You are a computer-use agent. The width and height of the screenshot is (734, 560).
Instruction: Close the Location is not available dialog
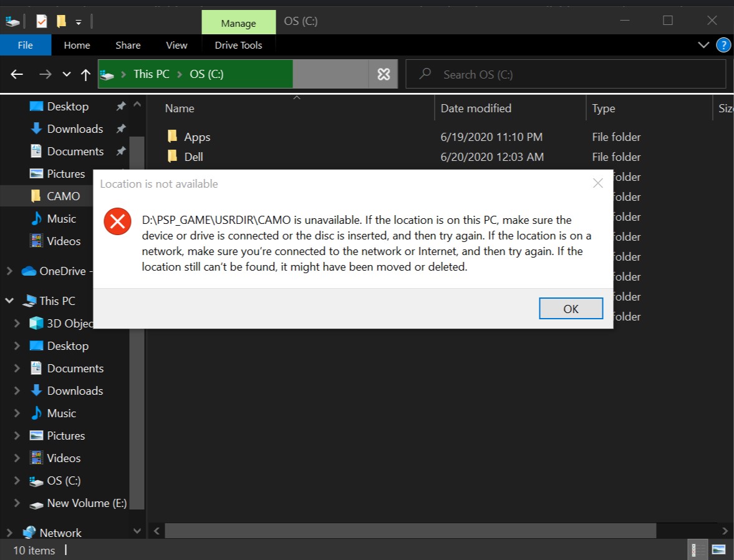tap(597, 183)
